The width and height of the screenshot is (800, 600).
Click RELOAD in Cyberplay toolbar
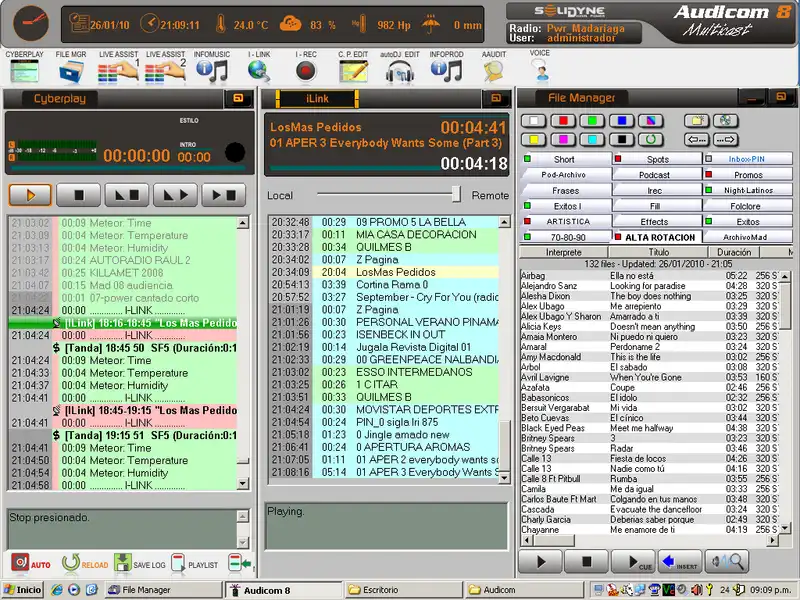point(84,563)
